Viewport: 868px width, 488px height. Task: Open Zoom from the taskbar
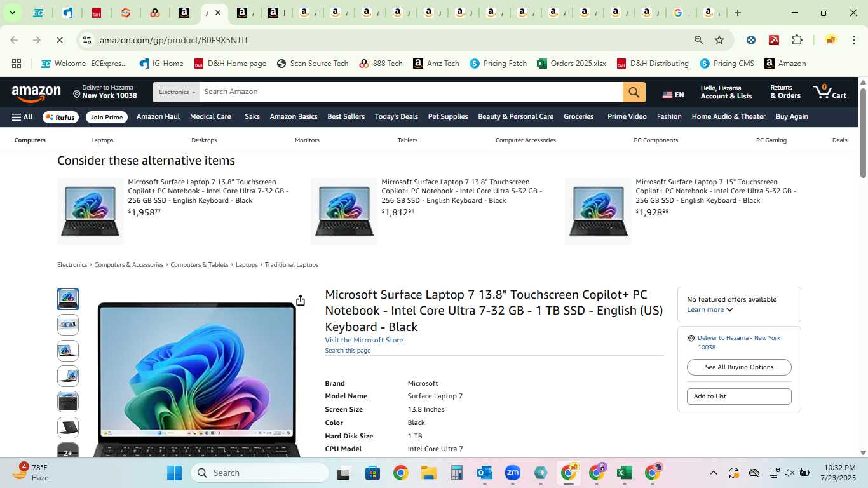[513, 473]
